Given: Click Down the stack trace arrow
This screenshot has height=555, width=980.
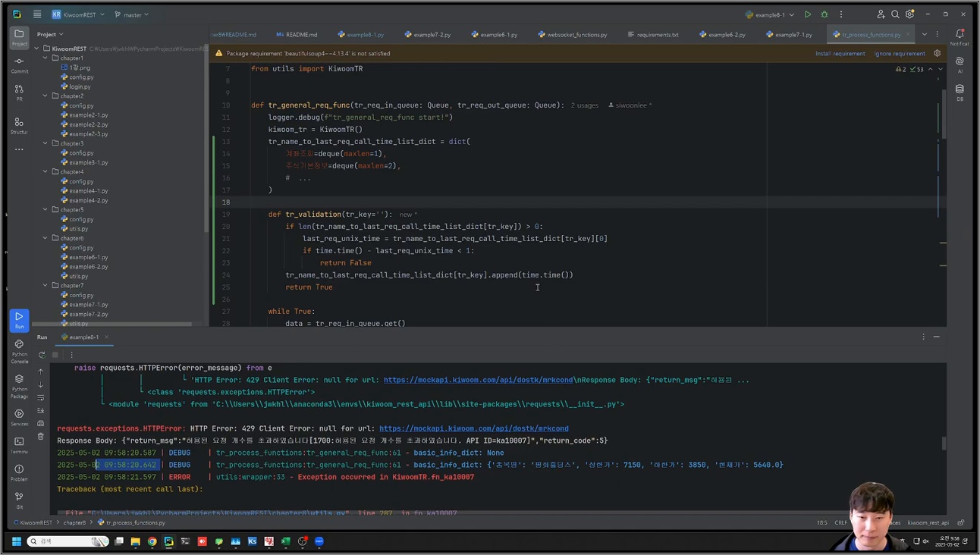Looking at the screenshot, I should tap(41, 384).
